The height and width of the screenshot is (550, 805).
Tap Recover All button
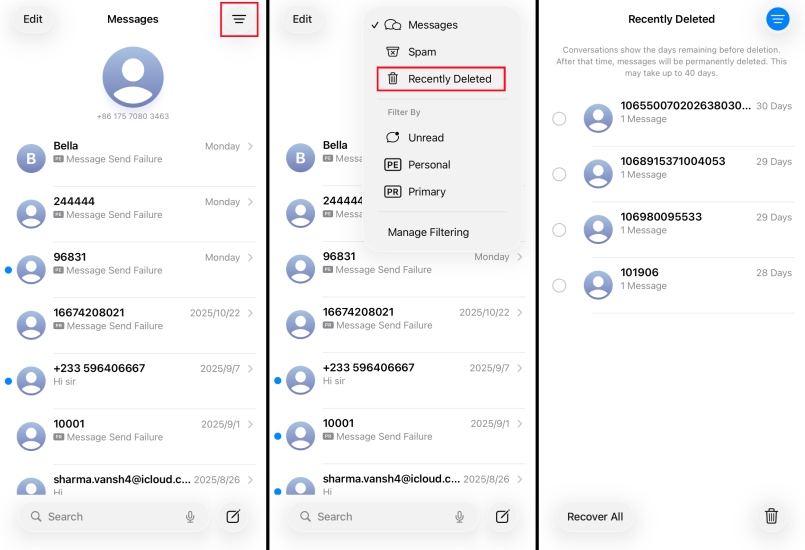[595, 517]
